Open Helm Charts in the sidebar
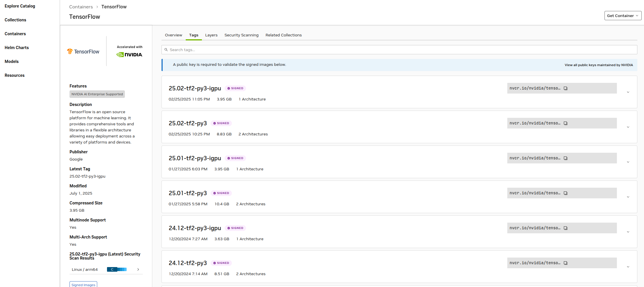644x287 pixels. pyautogui.click(x=17, y=48)
